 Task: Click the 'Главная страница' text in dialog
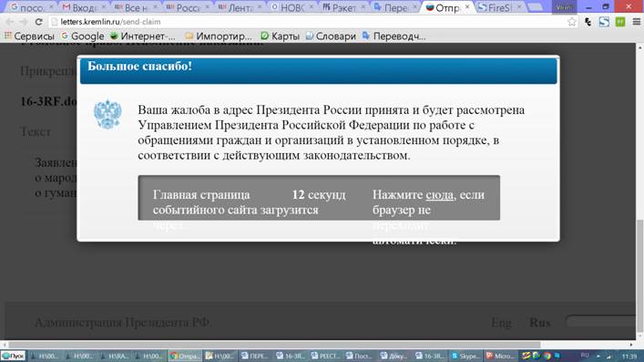201,194
